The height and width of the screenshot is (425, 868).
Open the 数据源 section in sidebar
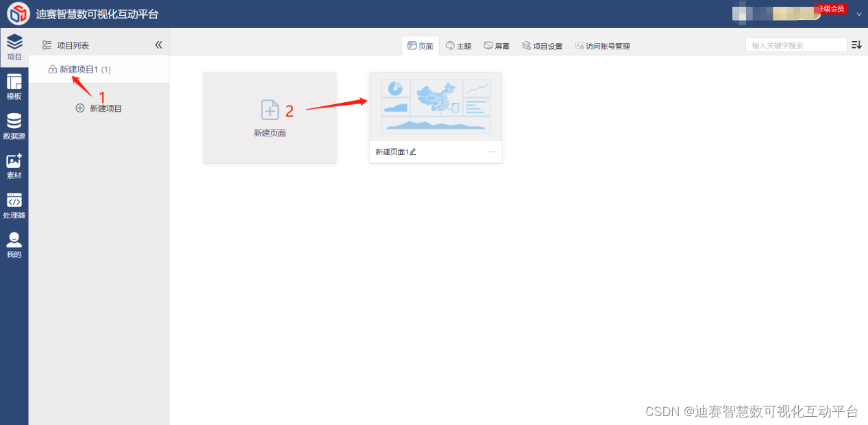[x=14, y=127]
